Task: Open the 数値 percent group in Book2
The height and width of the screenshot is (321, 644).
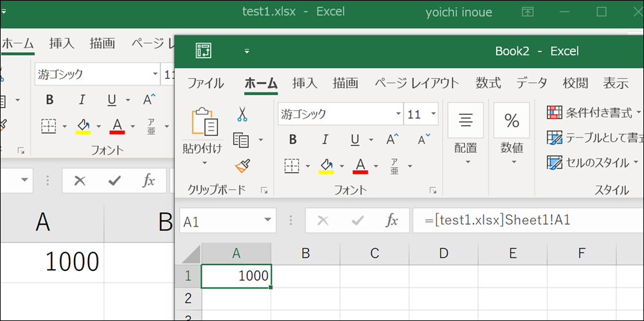Action: pyautogui.click(x=512, y=135)
